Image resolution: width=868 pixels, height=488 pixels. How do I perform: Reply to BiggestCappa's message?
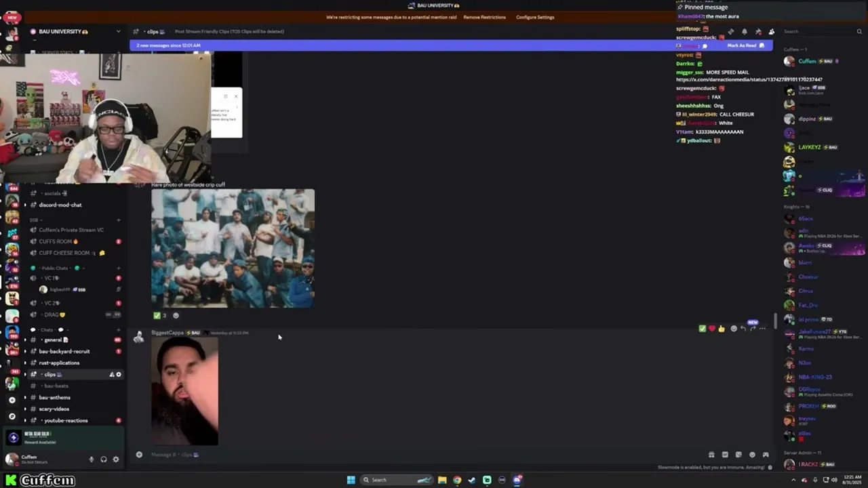(743, 329)
